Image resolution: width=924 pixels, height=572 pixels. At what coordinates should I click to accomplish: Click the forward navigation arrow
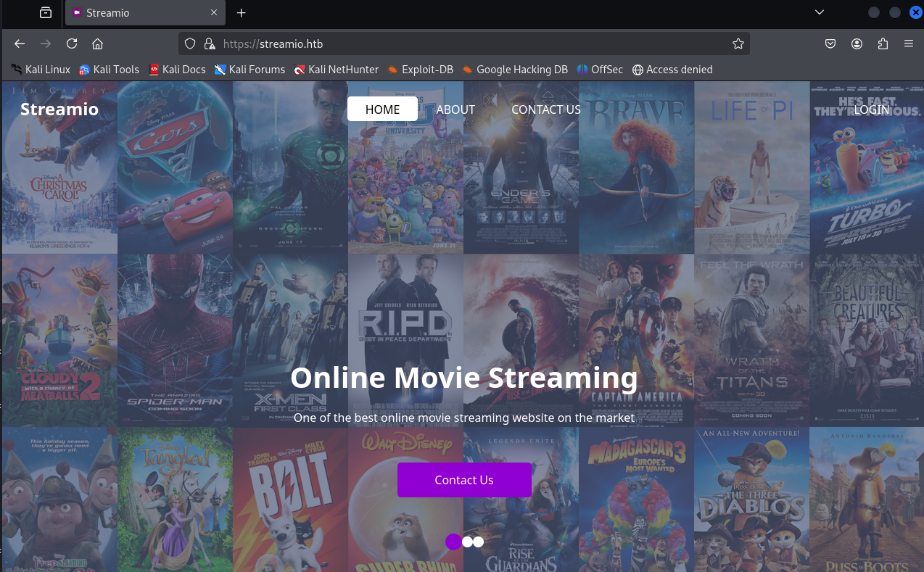point(46,44)
